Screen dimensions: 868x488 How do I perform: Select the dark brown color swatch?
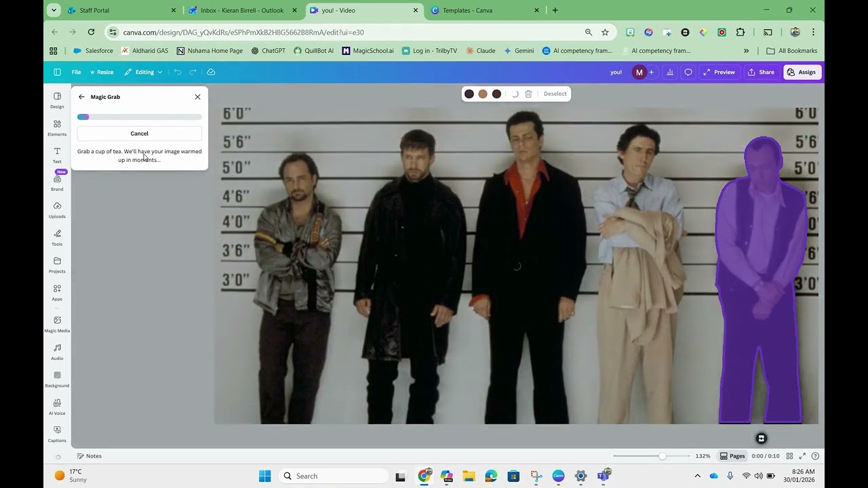pyautogui.click(x=496, y=94)
